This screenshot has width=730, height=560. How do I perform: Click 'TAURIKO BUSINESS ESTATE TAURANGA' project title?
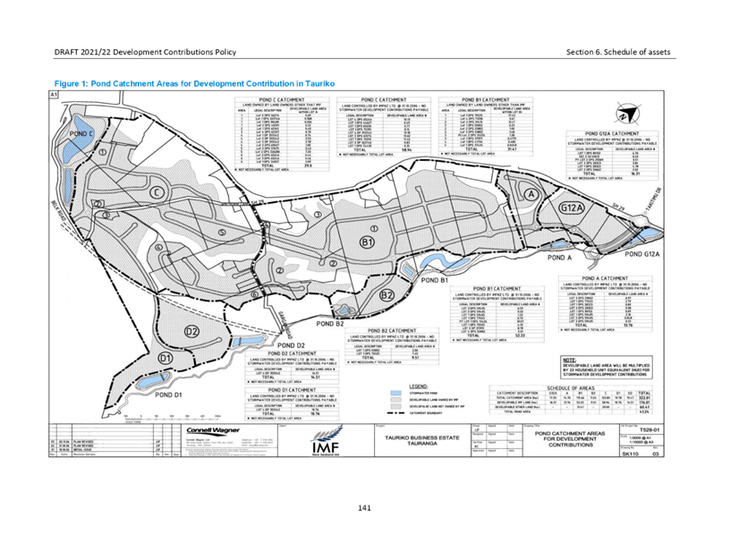[421, 440]
